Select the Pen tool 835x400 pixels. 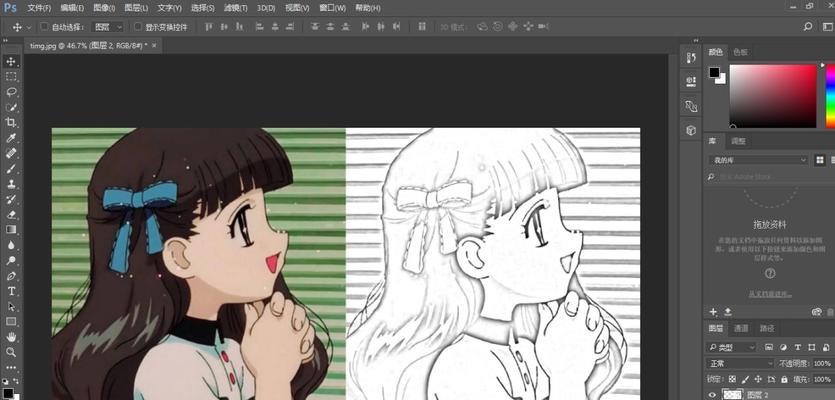pyautogui.click(x=11, y=276)
